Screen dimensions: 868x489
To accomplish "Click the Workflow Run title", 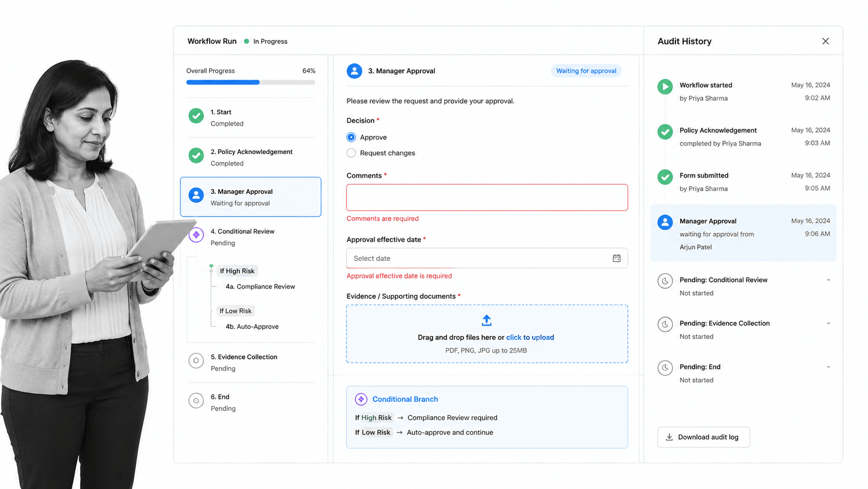I will 212,41.
